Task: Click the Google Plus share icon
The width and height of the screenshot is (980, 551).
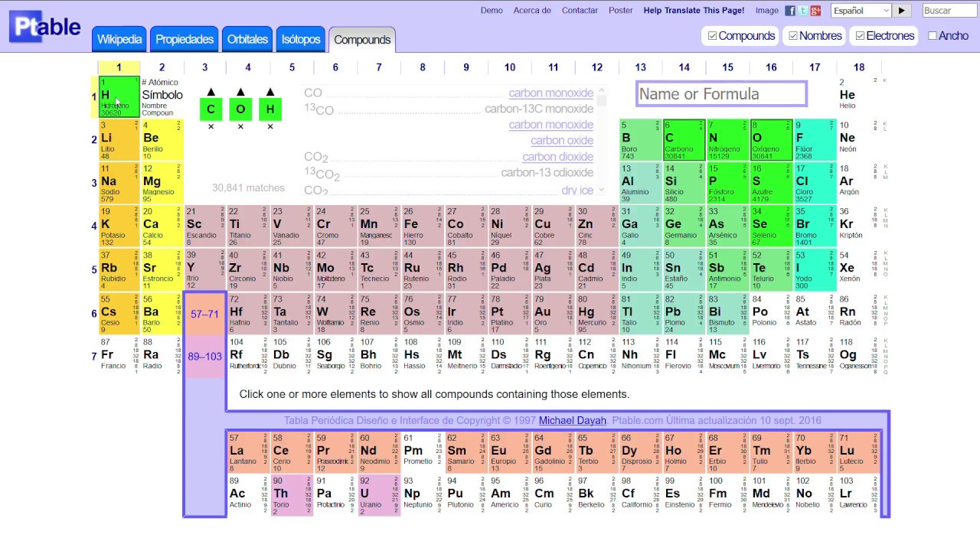Action: [x=816, y=11]
